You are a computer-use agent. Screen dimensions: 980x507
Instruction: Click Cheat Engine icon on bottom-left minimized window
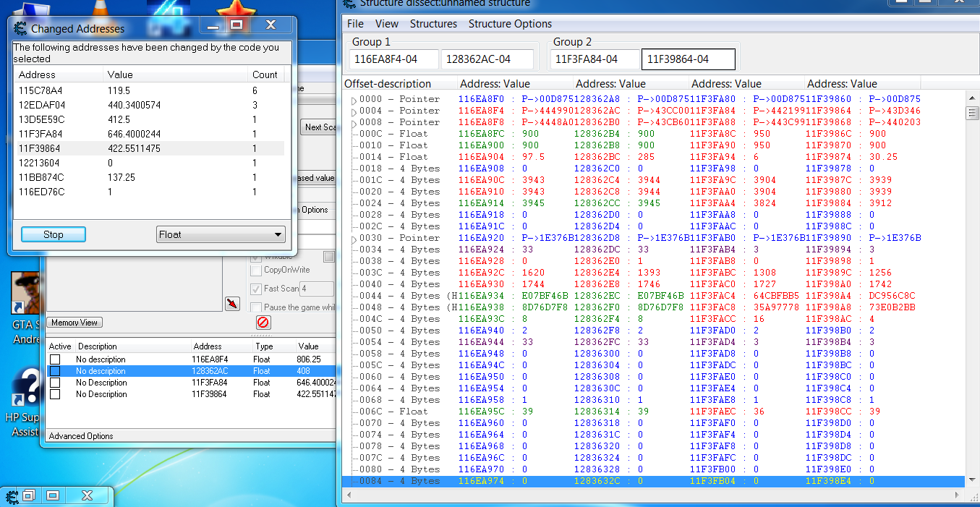tap(12, 496)
